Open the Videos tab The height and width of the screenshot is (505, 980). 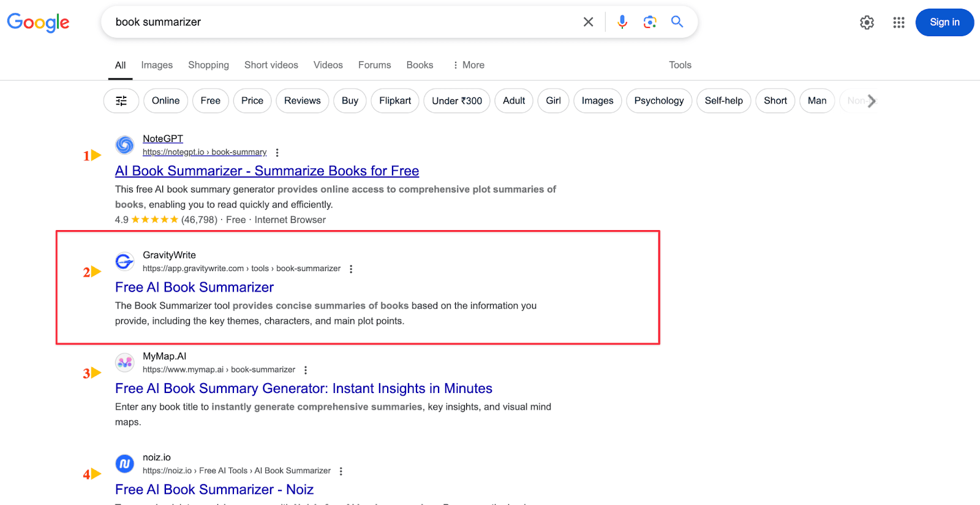click(x=328, y=65)
